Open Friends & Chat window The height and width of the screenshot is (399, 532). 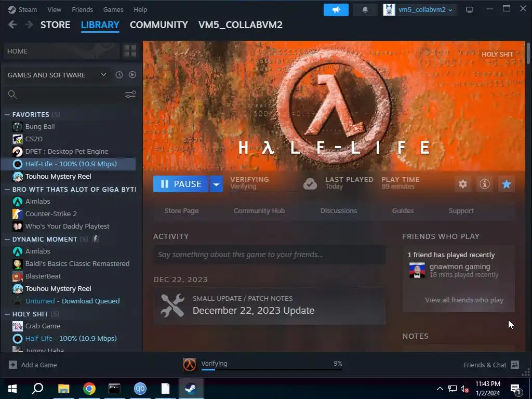click(x=491, y=365)
